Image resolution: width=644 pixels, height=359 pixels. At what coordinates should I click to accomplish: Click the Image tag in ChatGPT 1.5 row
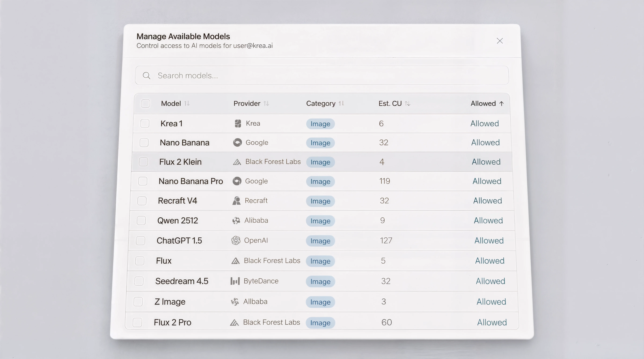[320, 241]
